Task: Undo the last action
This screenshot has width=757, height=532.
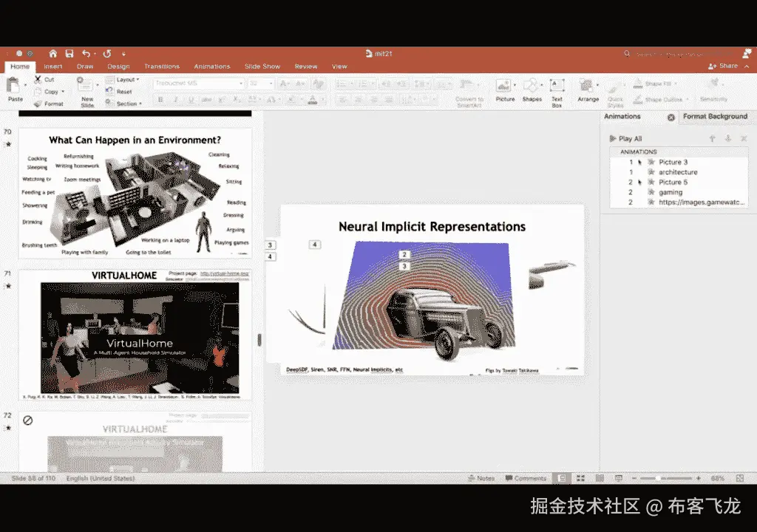Action: (x=86, y=54)
